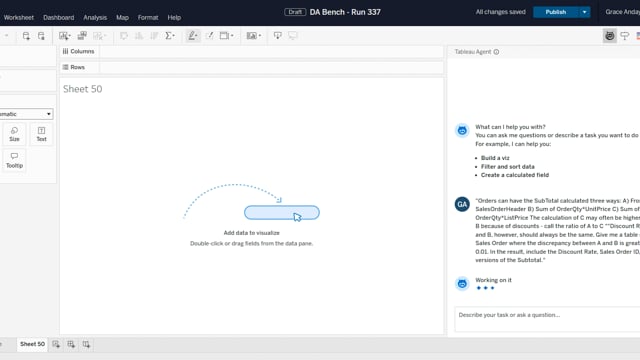The height and width of the screenshot is (360, 640).
Task: Click the Presentation Mode screen icon
Action: (293, 36)
